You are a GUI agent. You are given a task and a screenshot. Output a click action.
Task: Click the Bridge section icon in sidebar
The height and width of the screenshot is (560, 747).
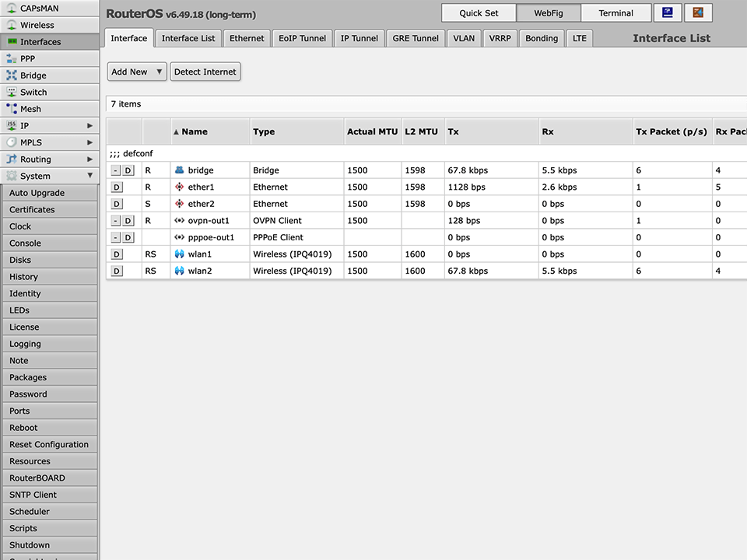9,75
